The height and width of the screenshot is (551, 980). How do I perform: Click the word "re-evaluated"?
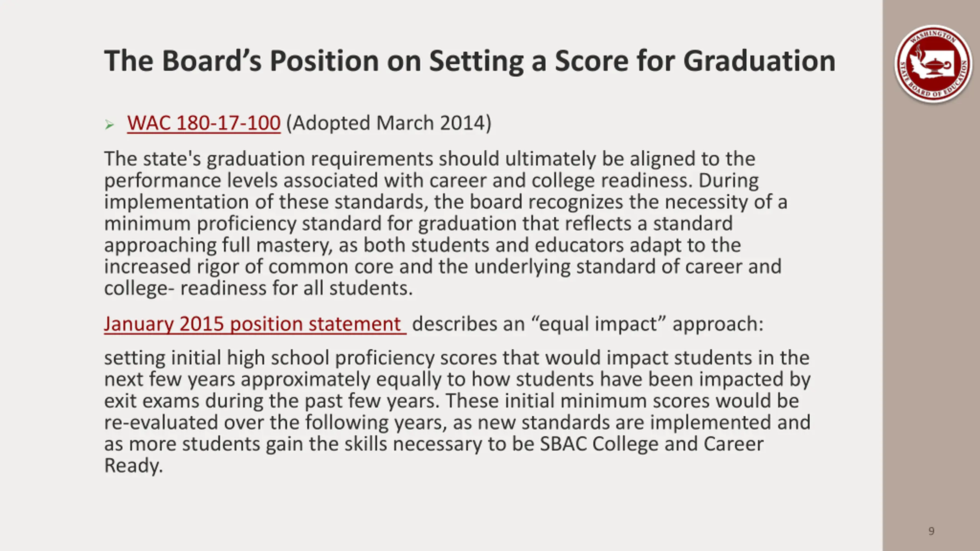[x=161, y=423]
